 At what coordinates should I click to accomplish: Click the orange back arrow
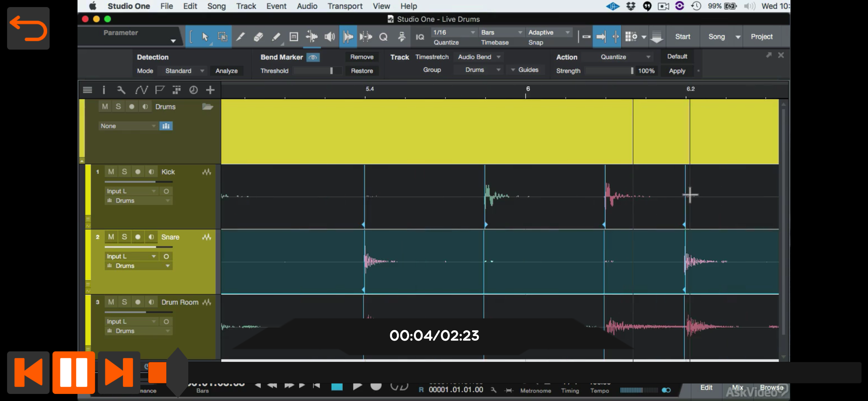click(28, 28)
